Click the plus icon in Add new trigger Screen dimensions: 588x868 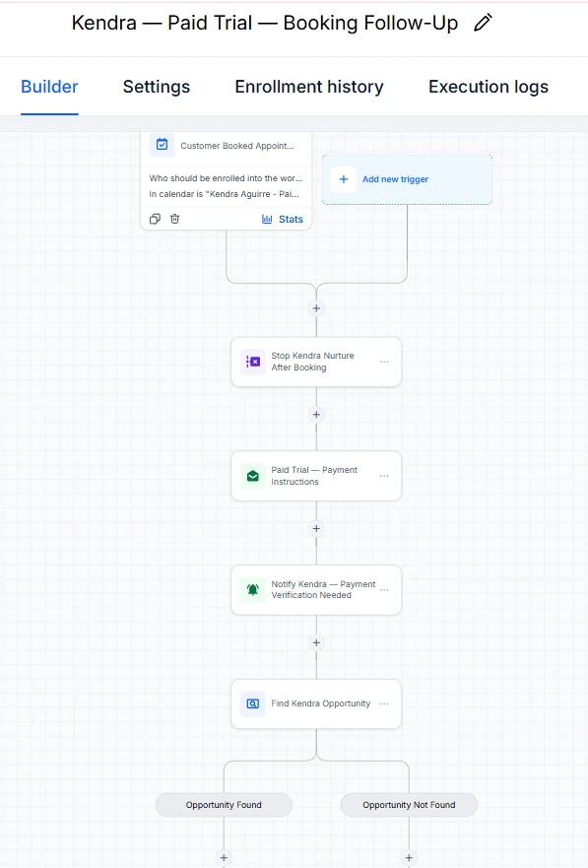tap(344, 179)
